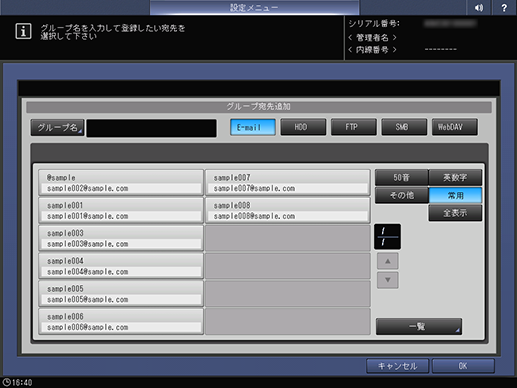Viewport: 517px width, 388px height.
Task: Open the グループ名 entry button
Action: [x=57, y=127]
